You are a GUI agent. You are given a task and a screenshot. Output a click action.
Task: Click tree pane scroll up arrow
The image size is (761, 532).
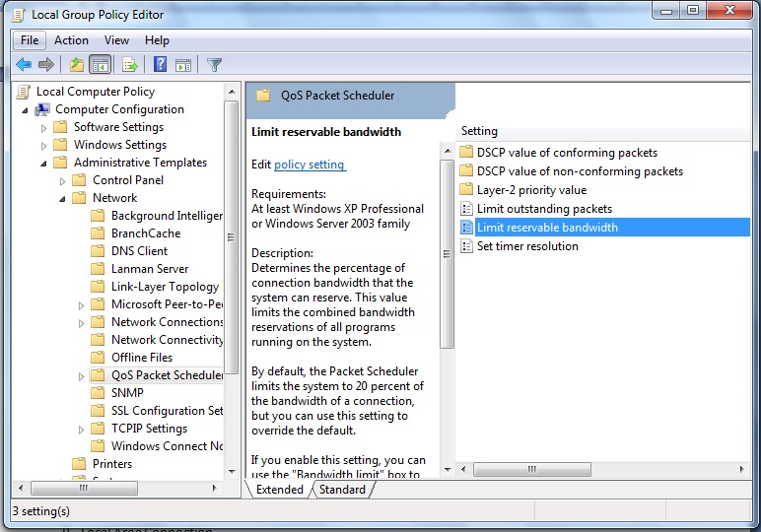(x=232, y=92)
